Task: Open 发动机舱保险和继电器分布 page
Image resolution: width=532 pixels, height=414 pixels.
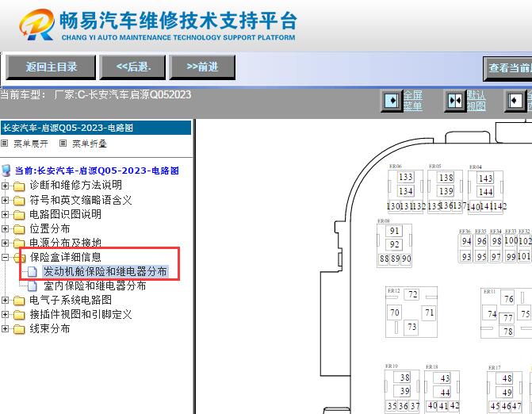Action: [105, 271]
